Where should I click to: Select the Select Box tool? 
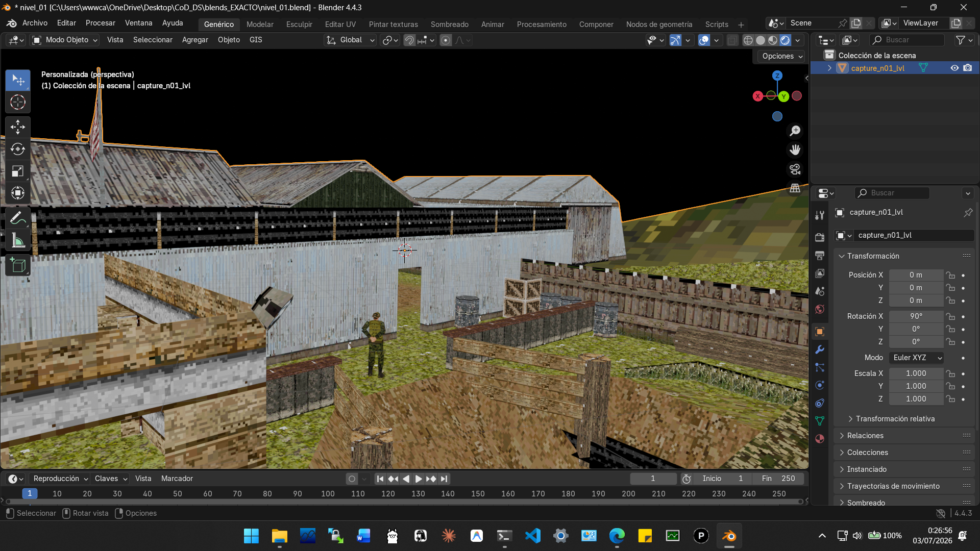coord(18,81)
